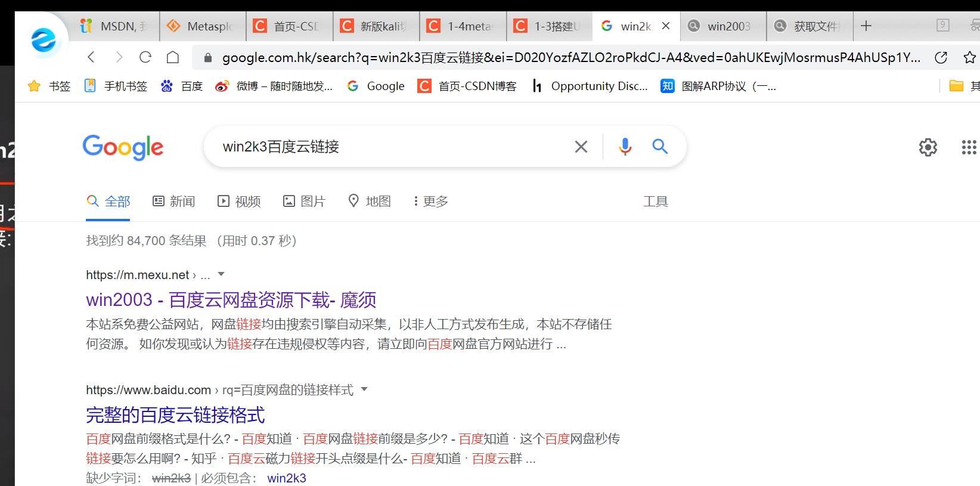Select 全部 search filter

[108, 202]
